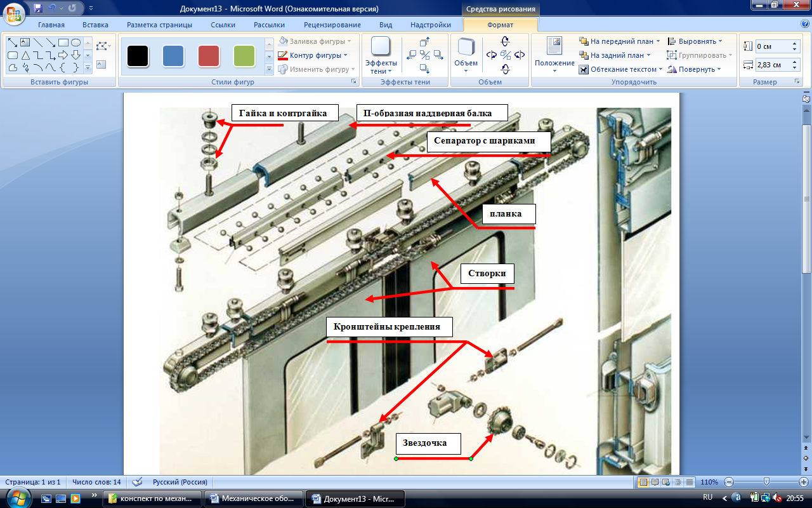The image size is (812, 508).
Task: Click word count Число слов: 14
Action: [96, 482]
